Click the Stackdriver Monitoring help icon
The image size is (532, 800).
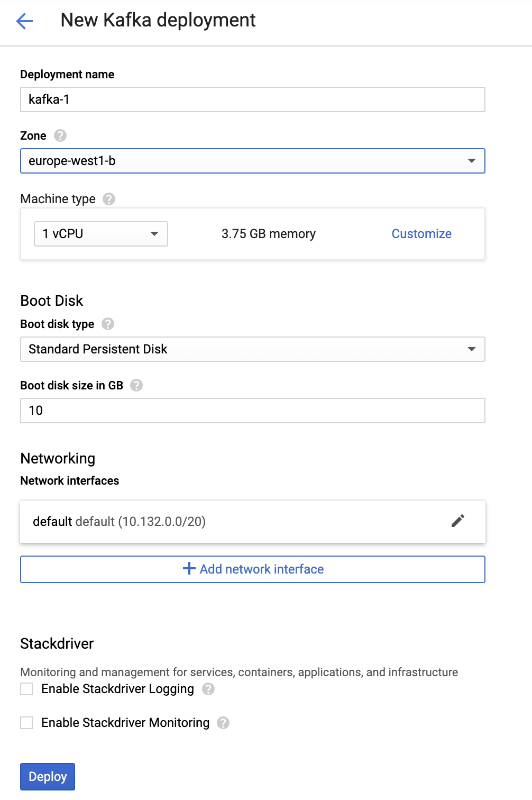[x=223, y=723]
